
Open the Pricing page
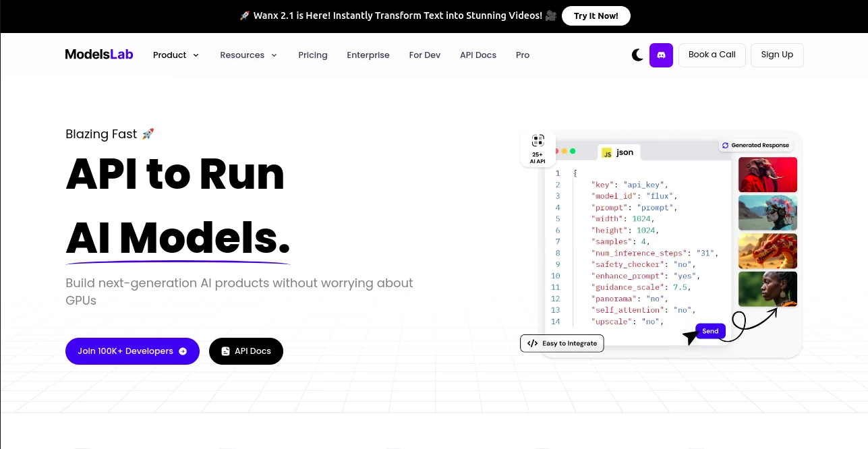[313, 55]
